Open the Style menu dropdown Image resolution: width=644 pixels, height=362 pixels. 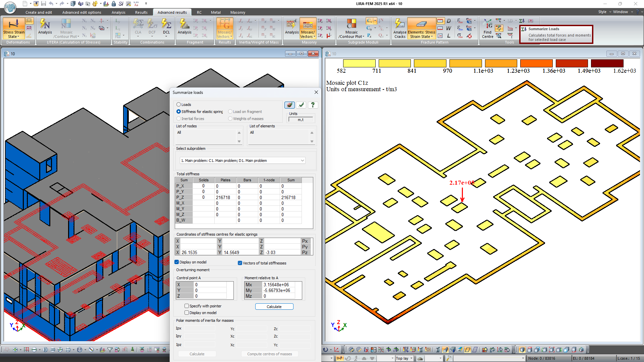[604, 12]
